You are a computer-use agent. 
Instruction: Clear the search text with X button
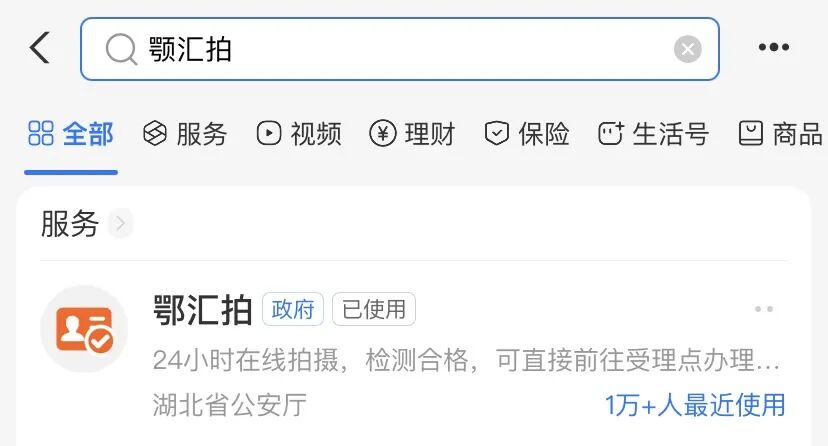688,49
